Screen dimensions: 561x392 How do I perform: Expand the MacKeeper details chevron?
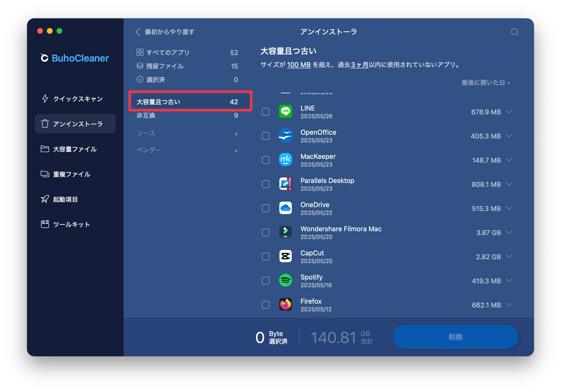point(509,160)
